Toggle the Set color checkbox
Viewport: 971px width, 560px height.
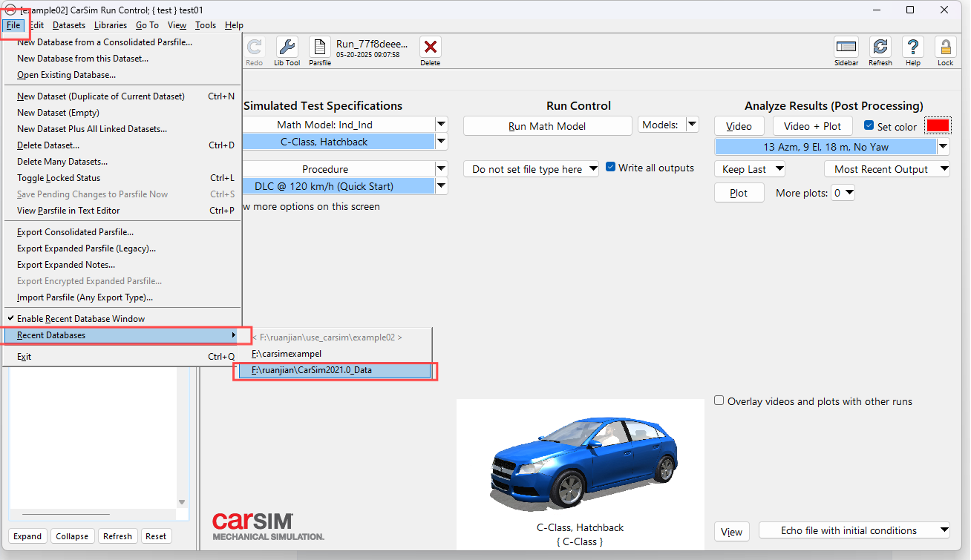(x=869, y=126)
